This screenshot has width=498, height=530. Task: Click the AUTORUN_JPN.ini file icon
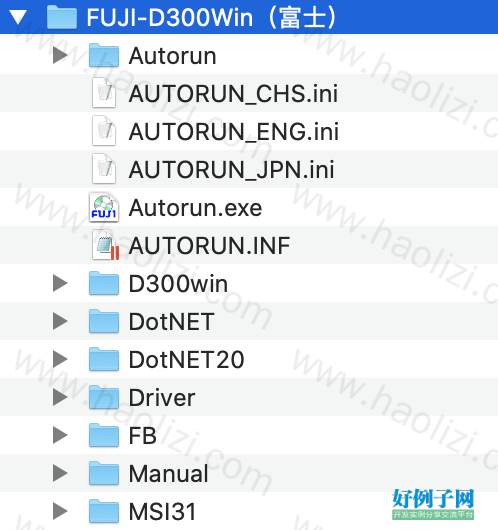104,169
